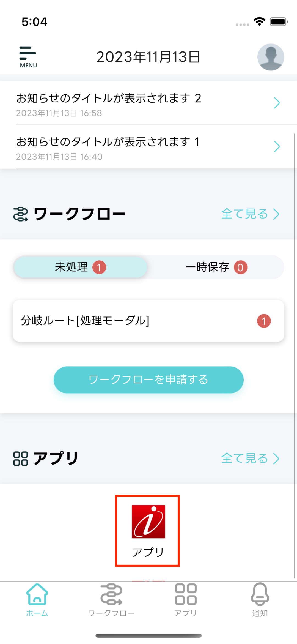Tap the Home icon in bottom bar
This screenshot has height=644, width=297.
tap(37, 594)
